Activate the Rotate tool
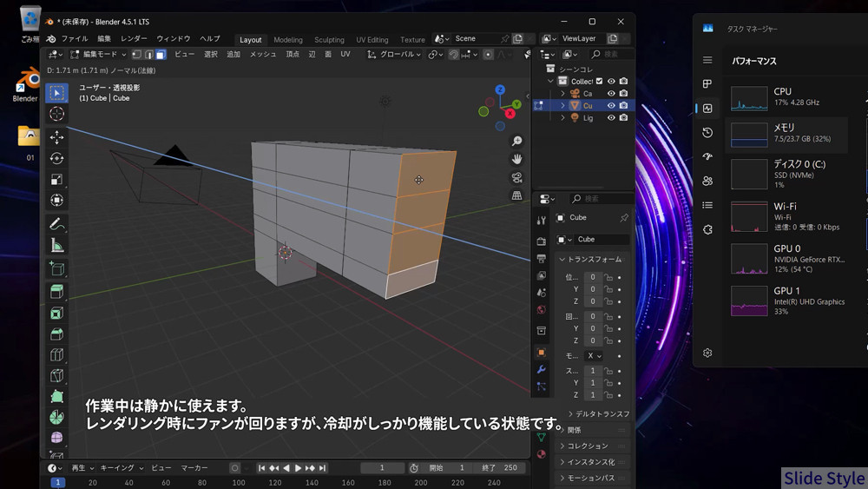 tap(56, 158)
